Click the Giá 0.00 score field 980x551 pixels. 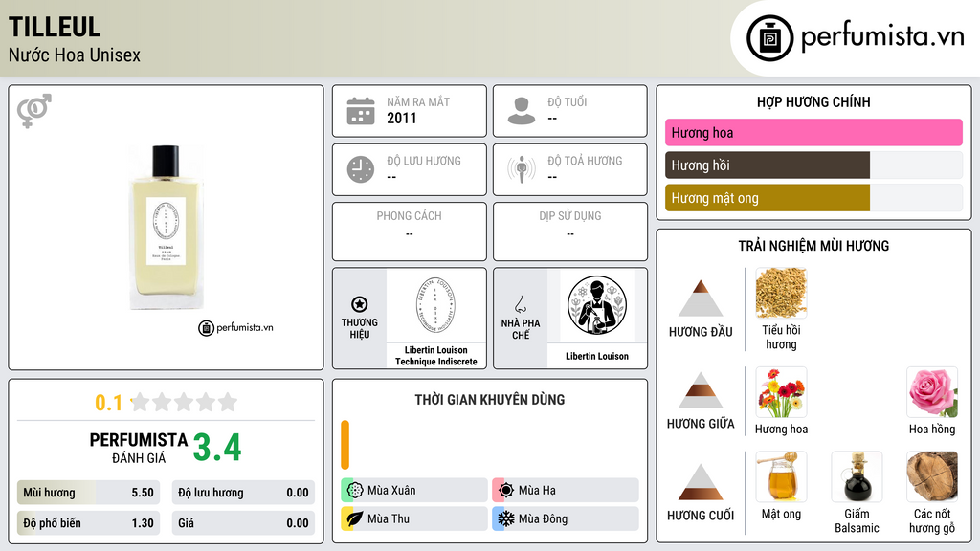[243, 523]
